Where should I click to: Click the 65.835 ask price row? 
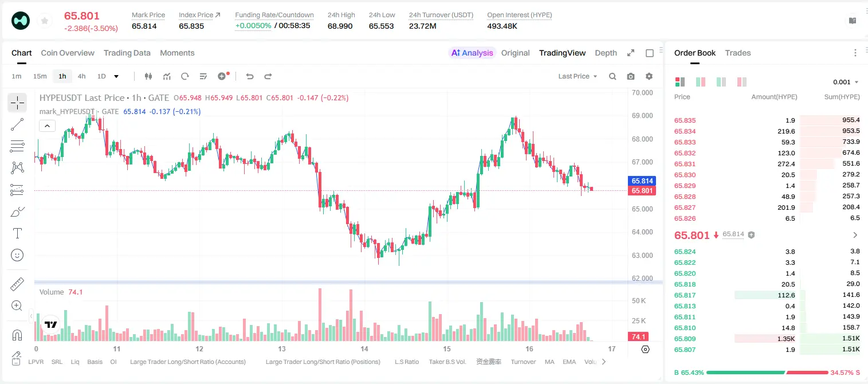pyautogui.click(x=767, y=120)
